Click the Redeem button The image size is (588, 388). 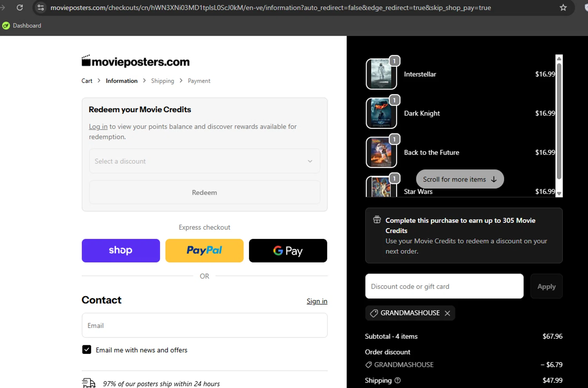(205, 192)
